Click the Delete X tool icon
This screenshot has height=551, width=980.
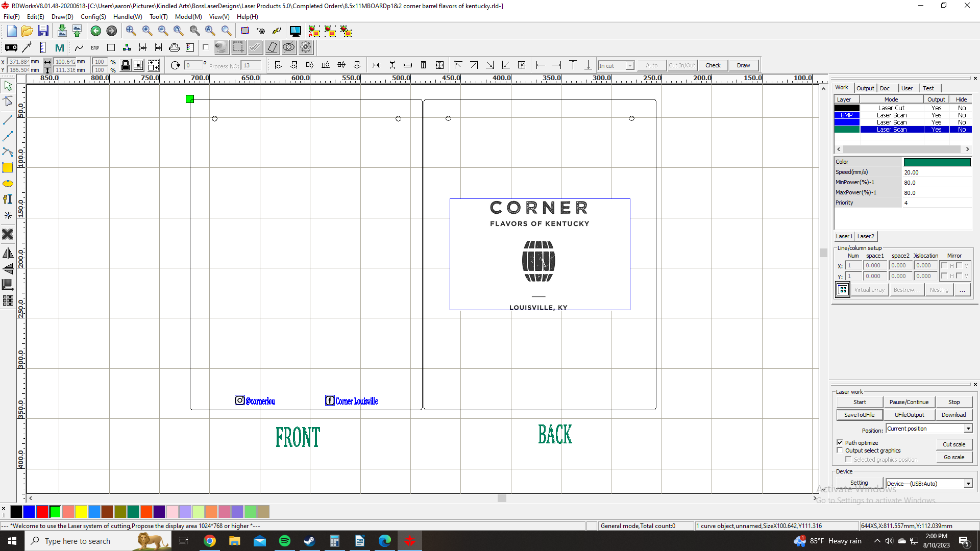coord(8,234)
